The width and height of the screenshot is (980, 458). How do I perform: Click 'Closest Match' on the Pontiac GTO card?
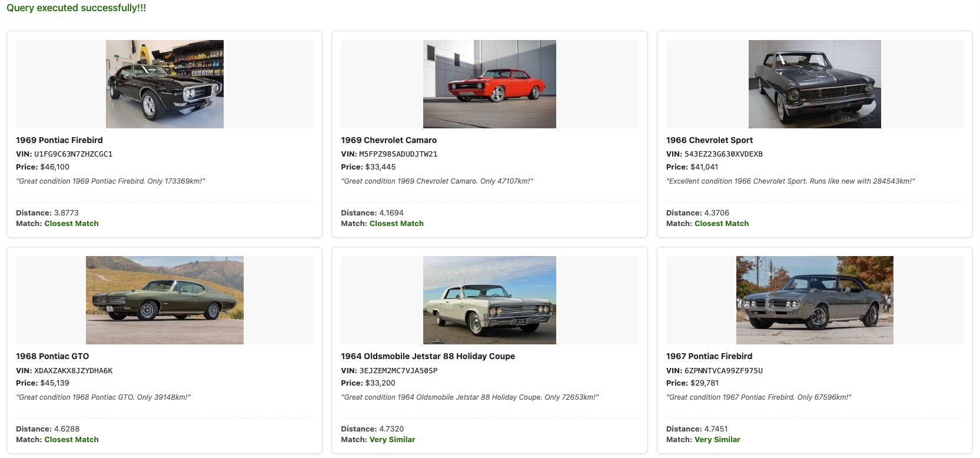tap(71, 440)
